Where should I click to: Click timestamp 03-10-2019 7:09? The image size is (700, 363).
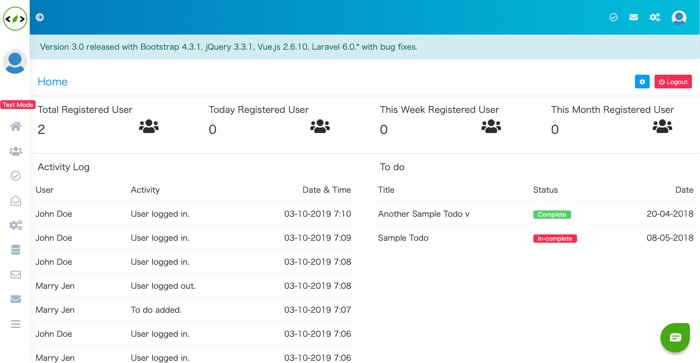317,238
